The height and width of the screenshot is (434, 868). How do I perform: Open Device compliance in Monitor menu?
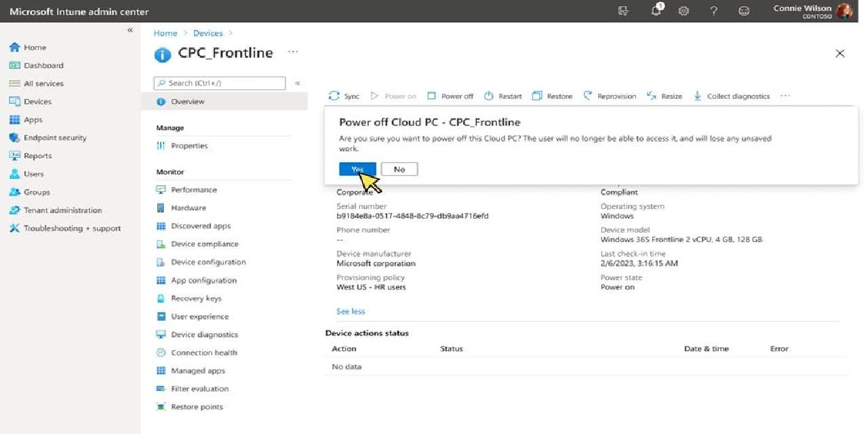(204, 244)
